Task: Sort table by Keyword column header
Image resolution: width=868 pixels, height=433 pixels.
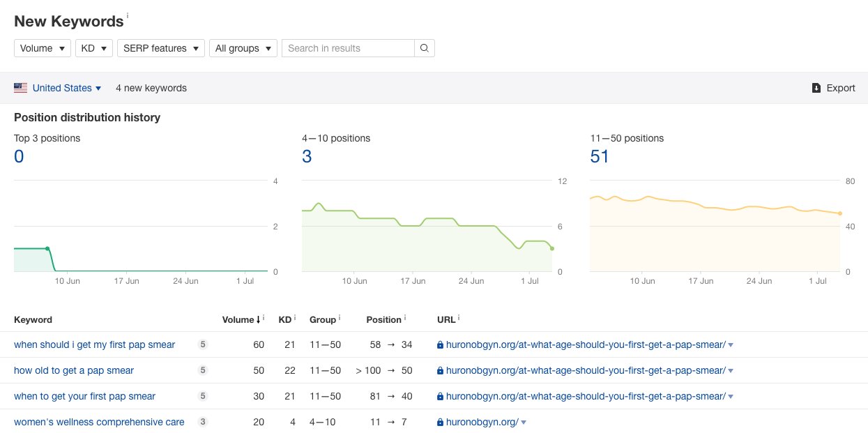Action: tap(33, 319)
